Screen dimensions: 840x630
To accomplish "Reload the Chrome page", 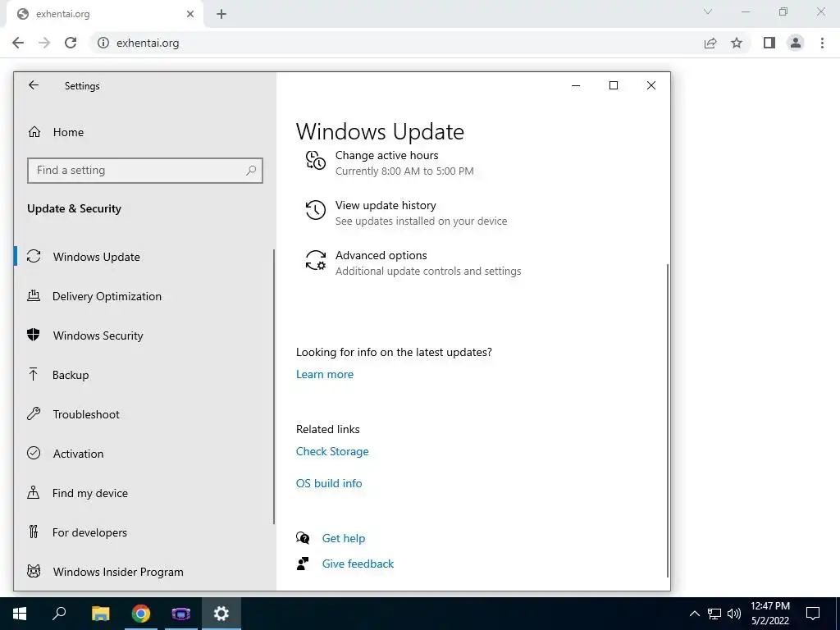I will [71, 43].
